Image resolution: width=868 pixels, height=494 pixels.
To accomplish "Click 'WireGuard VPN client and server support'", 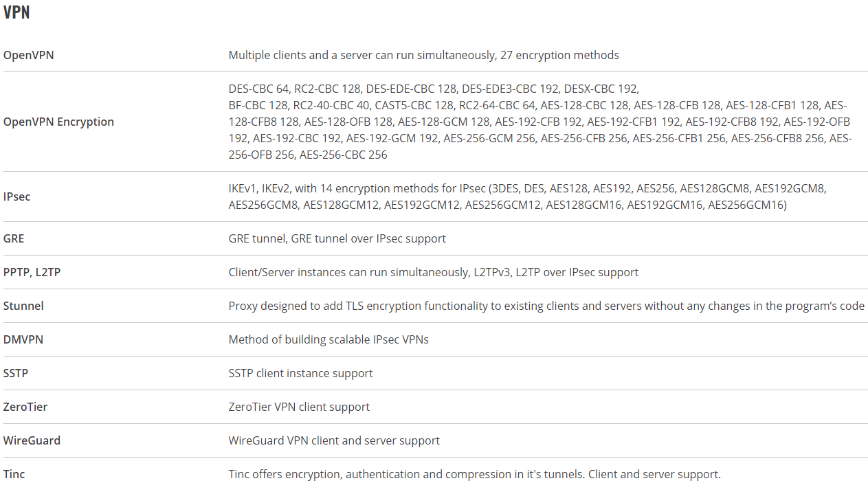I will (x=334, y=440).
